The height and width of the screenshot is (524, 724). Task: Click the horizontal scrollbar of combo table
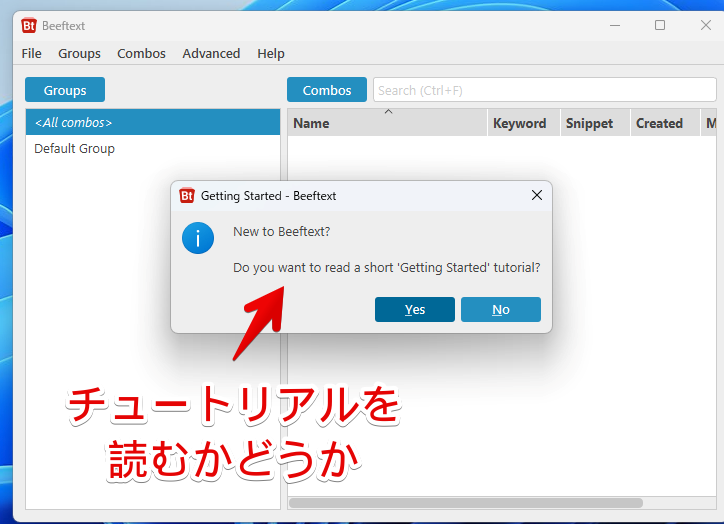coord(466,503)
